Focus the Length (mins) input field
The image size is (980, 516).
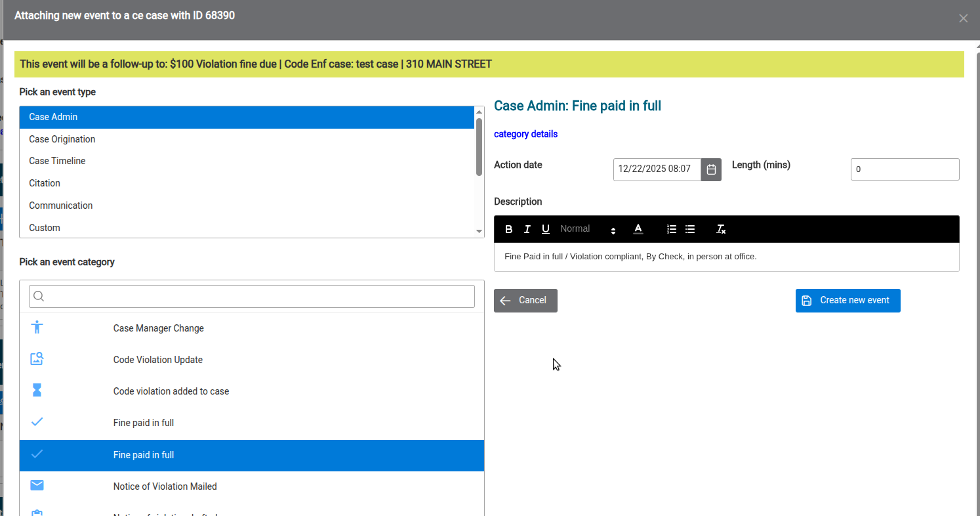point(905,169)
